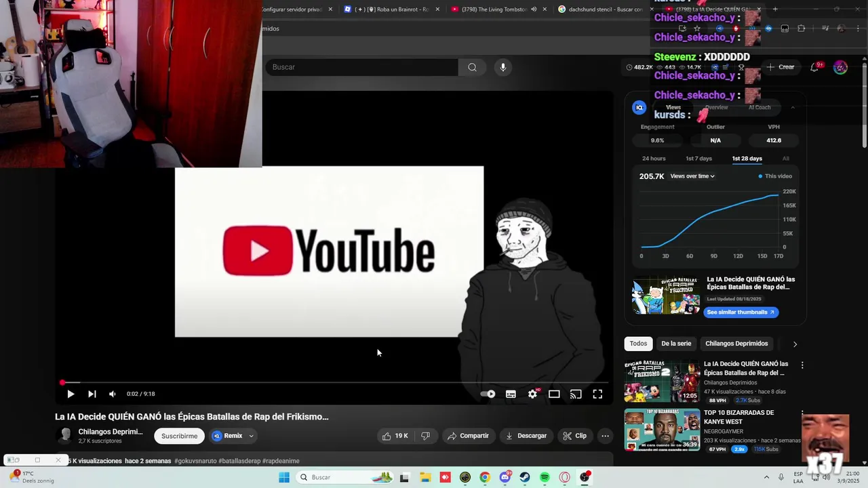Close the Configurar servidor privado tab
Screen dimensions: 868x488
pyautogui.click(x=330, y=9)
